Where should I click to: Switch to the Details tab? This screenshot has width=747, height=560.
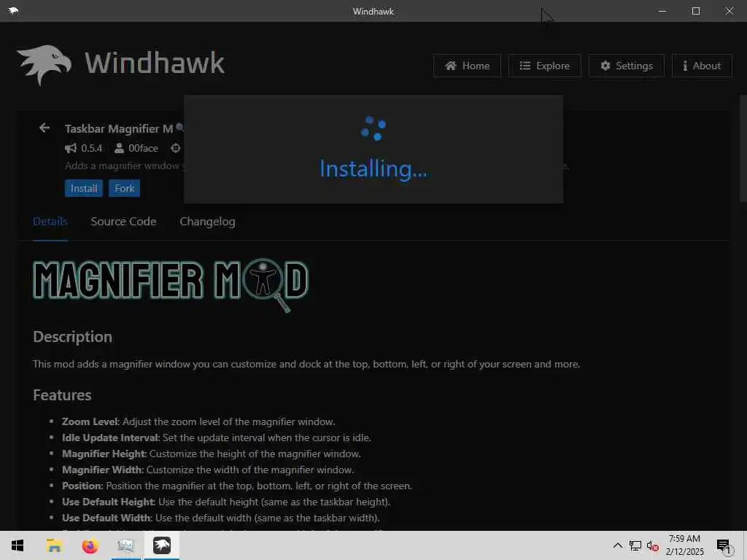(x=50, y=222)
